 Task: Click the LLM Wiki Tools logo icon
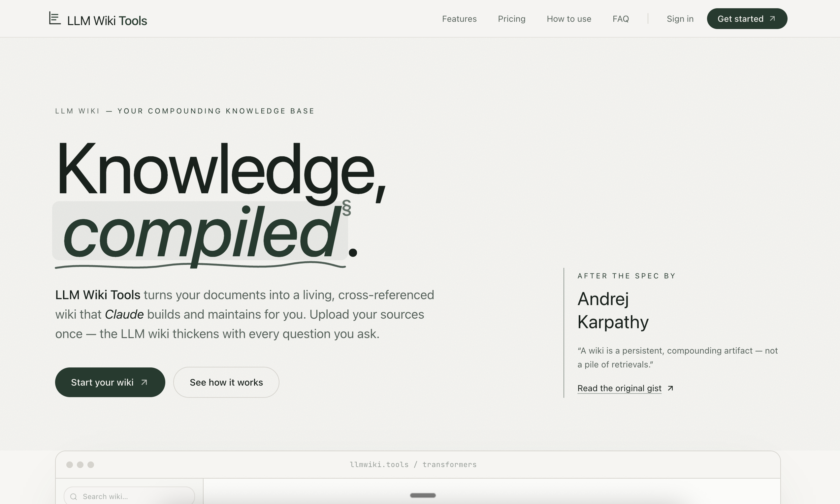pos(55,18)
